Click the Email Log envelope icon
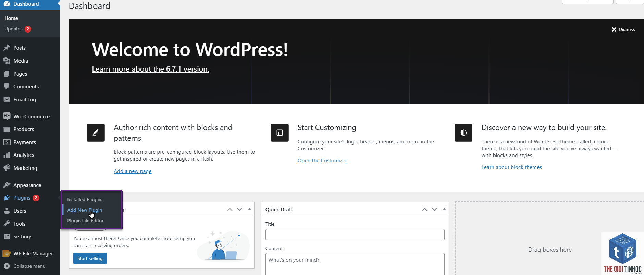This screenshot has height=275, width=644. pyautogui.click(x=7, y=99)
